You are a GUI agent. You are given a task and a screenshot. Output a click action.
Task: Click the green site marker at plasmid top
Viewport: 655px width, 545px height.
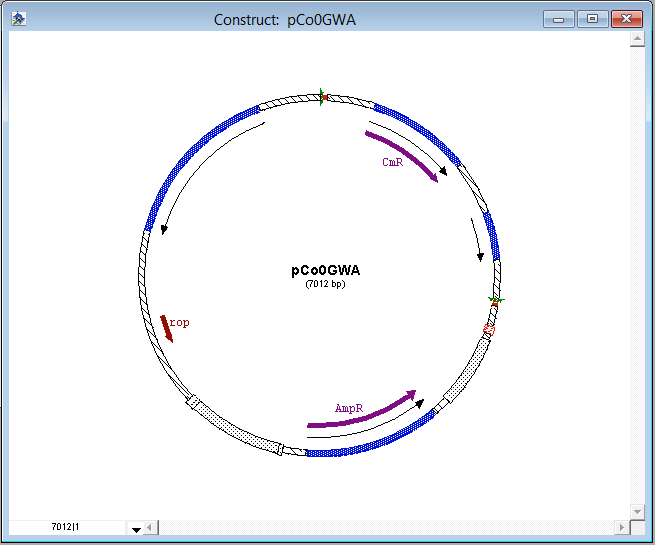point(322,97)
